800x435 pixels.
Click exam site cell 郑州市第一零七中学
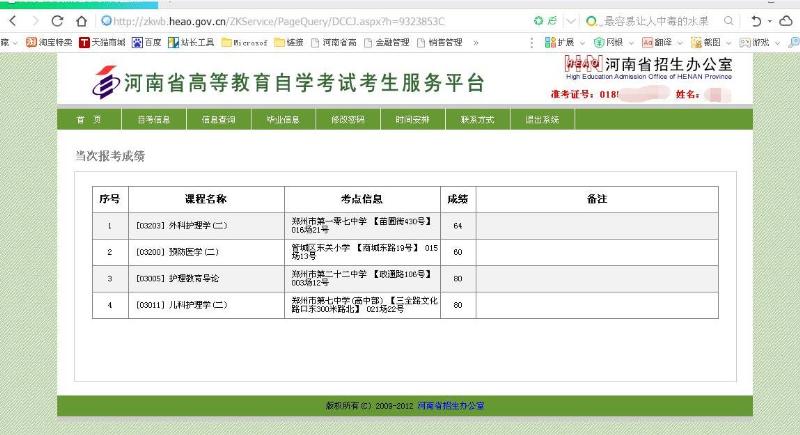tap(362, 225)
